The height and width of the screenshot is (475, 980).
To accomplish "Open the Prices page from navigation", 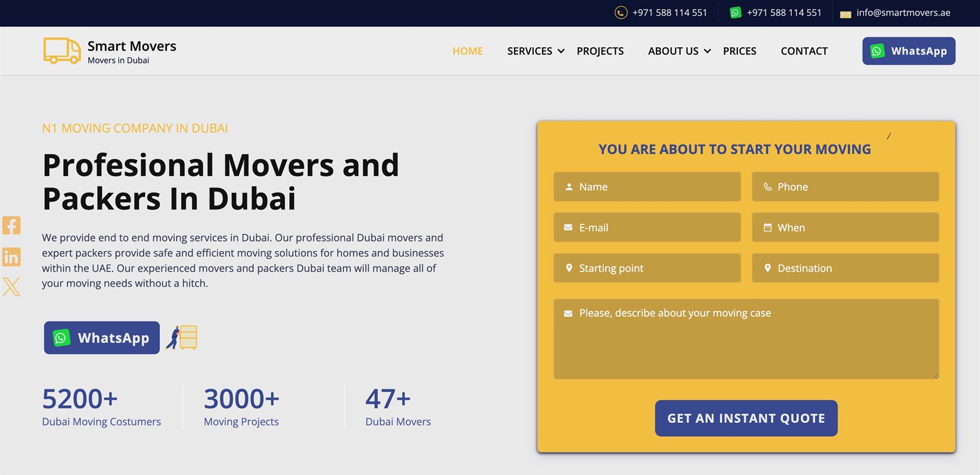I will (x=739, y=51).
